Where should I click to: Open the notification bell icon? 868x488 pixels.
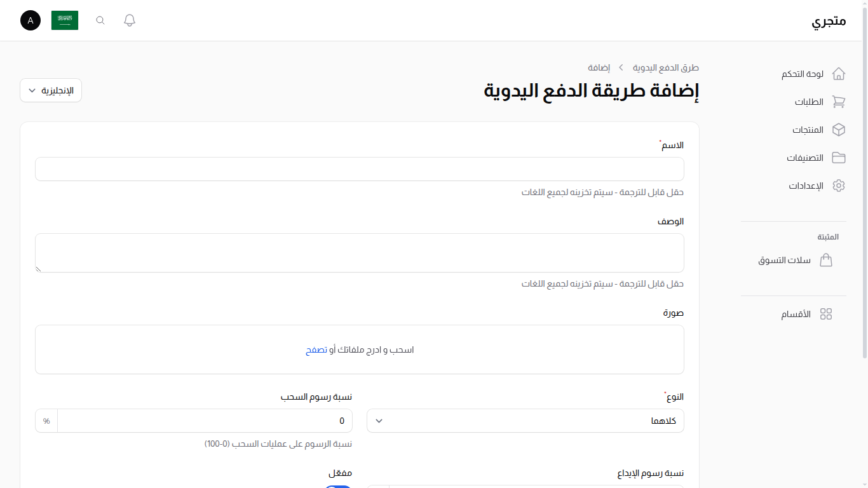pyautogui.click(x=129, y=20)
